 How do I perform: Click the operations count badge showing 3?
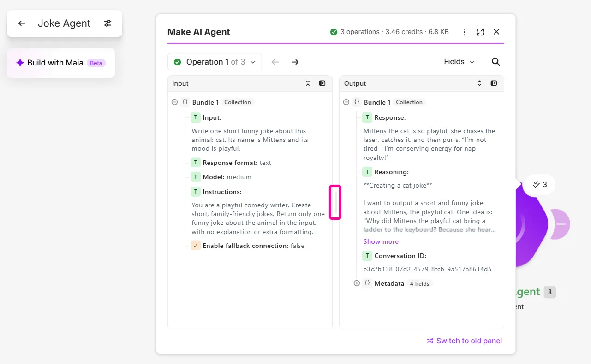tap(539, 184)
